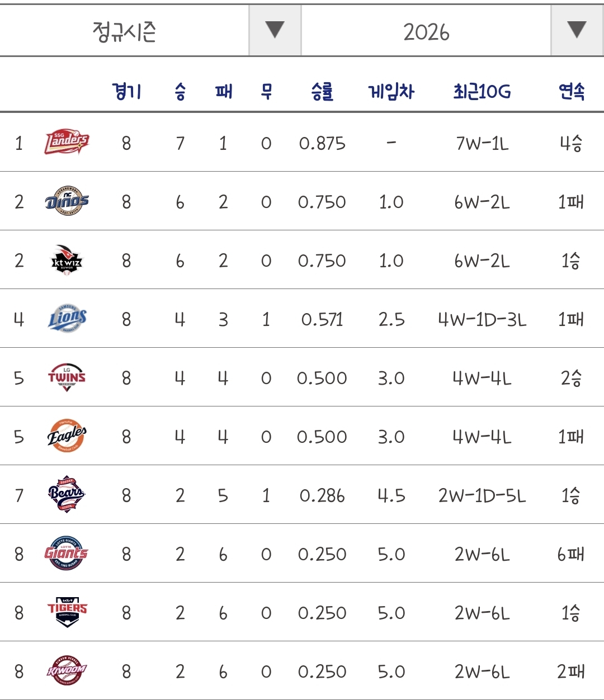
Task: Expand the 2026 year dropdown arrow
Action: coord(577,30)
